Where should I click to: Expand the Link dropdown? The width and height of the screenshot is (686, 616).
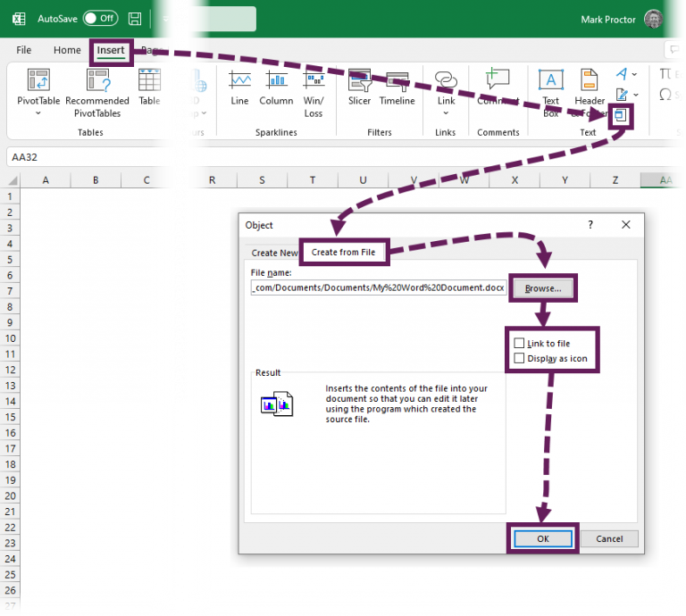[446, 113]
